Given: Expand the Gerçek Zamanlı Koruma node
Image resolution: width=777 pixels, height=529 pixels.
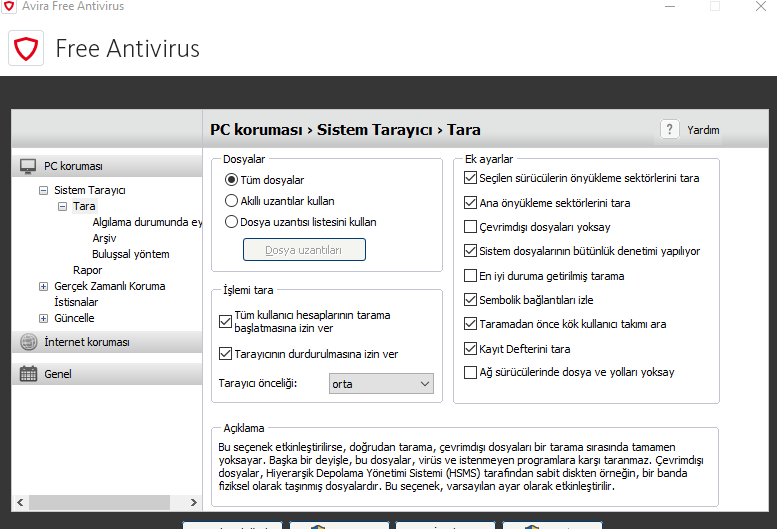Looking at the screenshot, I should coord(44,286).
